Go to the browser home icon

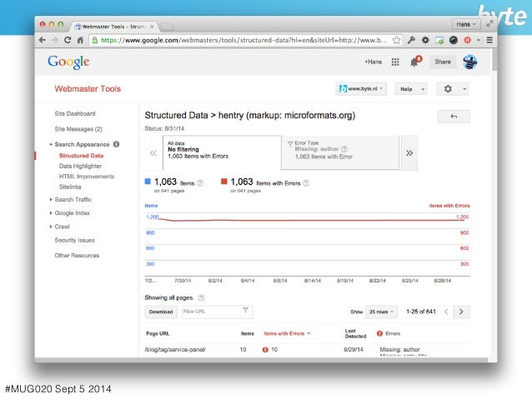tap(80, 40)
